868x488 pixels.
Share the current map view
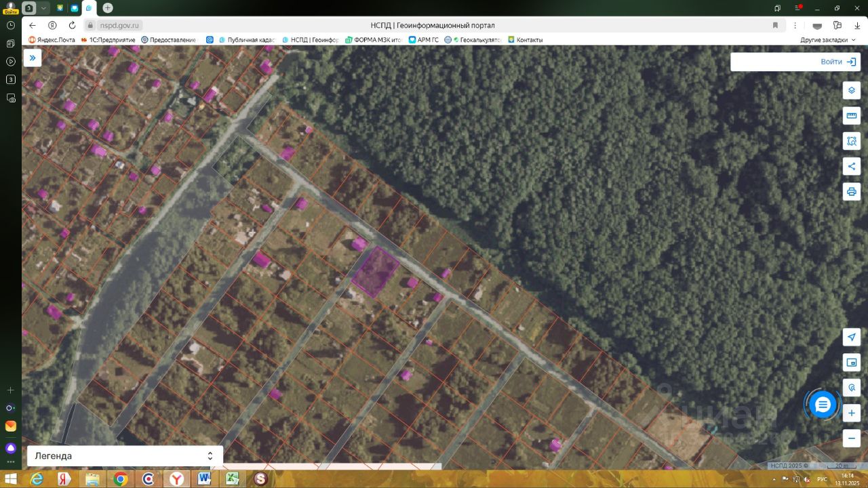click(x=852, y=166)
